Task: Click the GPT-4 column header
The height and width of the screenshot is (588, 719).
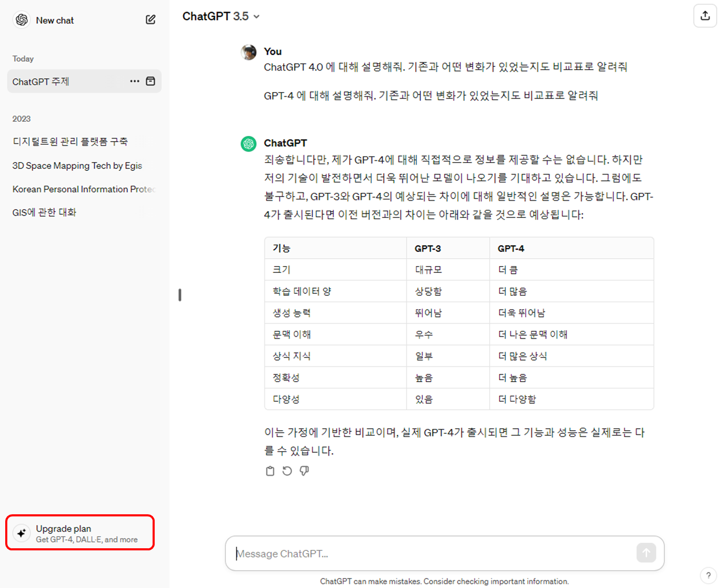Action: pos(572,248)
